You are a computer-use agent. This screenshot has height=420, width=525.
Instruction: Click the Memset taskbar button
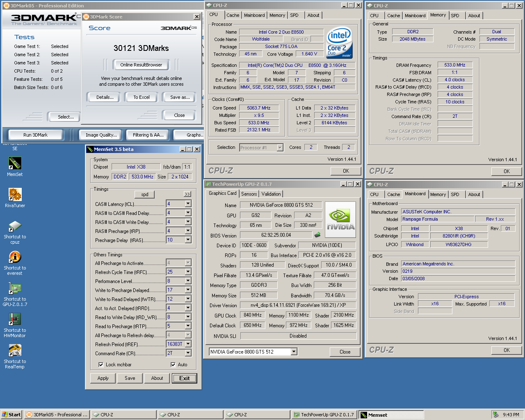point(390,415)
